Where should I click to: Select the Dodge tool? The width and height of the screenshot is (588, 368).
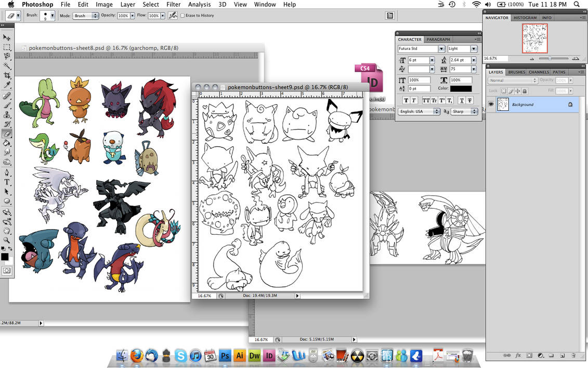pos(7,162)
